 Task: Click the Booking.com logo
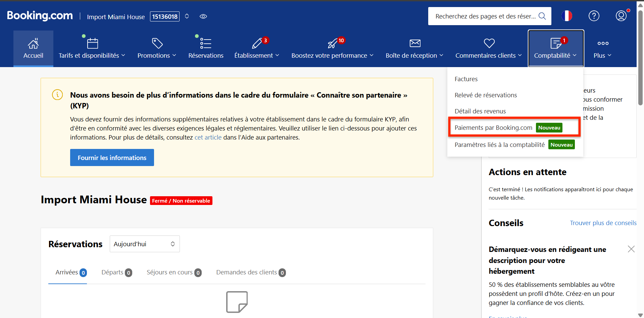pos(40,16)
